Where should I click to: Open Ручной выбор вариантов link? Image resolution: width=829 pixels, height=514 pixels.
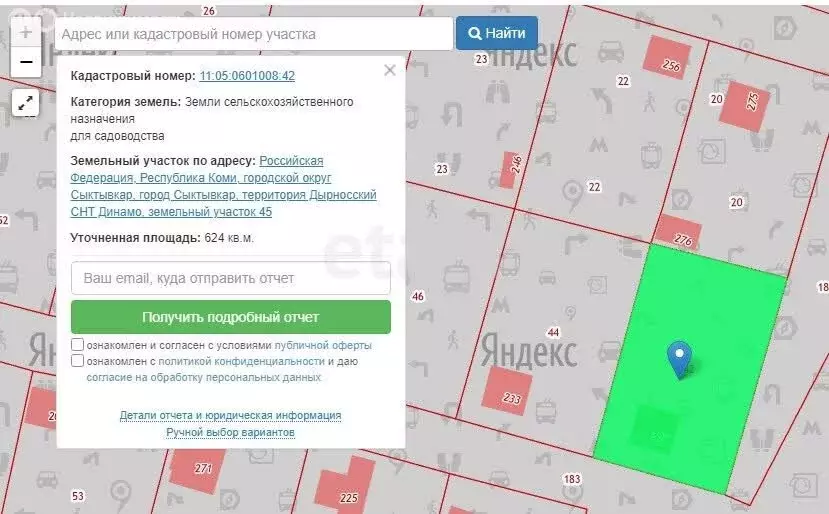click(x=231, y=433)
